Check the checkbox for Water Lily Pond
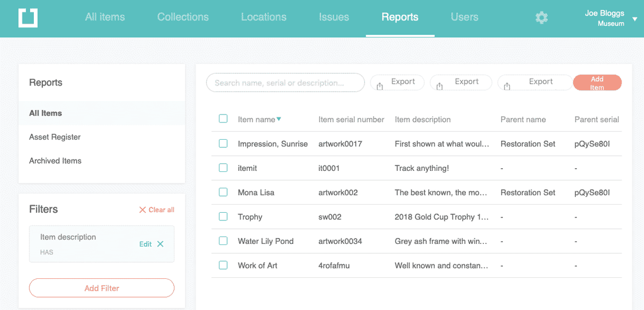The height and width of the screenshot is (310, 644). click(223, 241)
